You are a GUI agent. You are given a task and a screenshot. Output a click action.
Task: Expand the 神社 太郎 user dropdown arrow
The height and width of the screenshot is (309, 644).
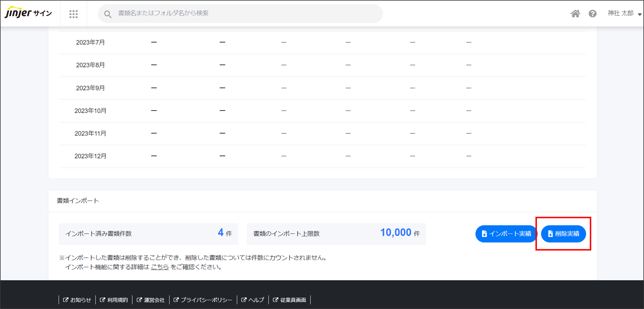click(639, 14)
